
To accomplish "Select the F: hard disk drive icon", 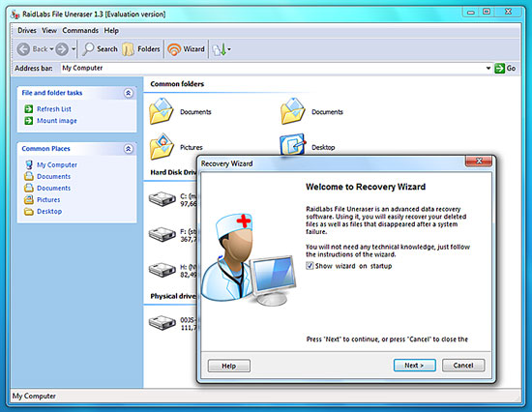I will [163, 234].
